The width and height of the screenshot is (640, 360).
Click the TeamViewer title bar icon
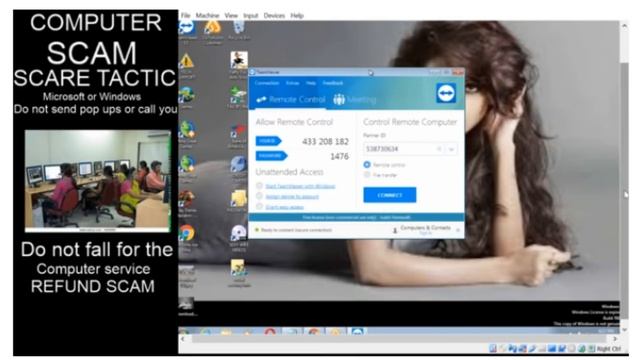(252, 72)
